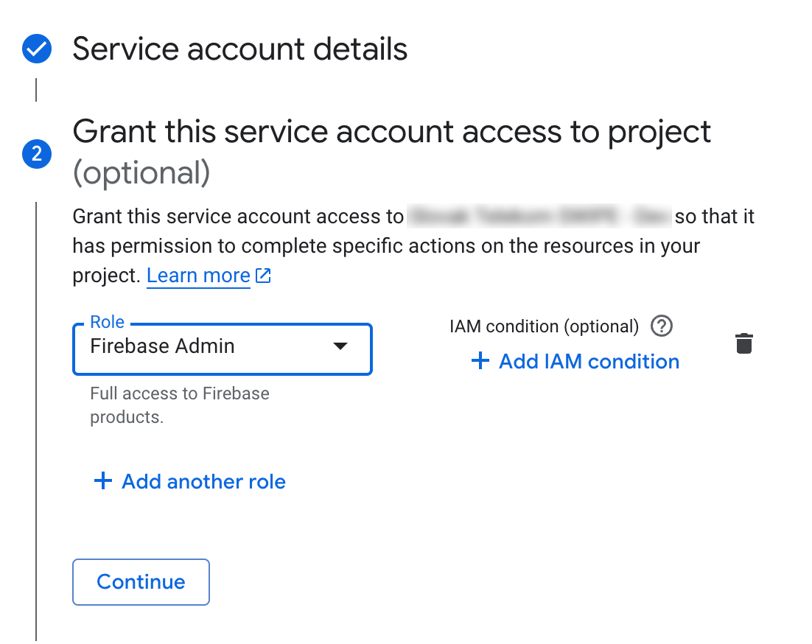The width and height of the screenshot is (812, 644).
Task: Click the Add IAM condition text
Action: 589,361
